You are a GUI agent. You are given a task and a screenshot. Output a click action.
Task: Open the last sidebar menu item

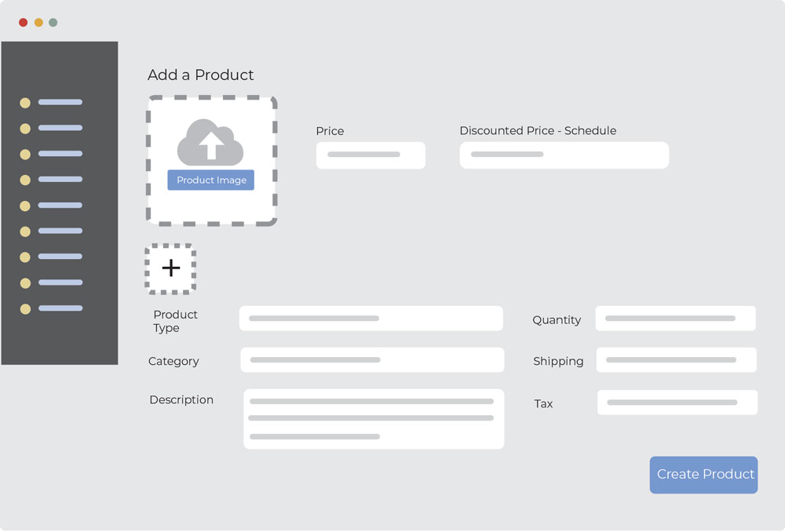[53, 308]
